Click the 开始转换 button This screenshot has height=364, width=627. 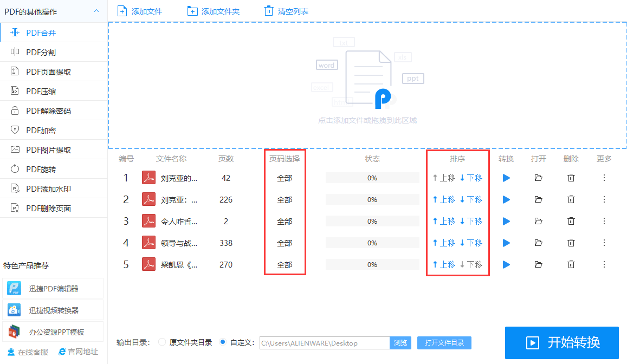point(562,342)
